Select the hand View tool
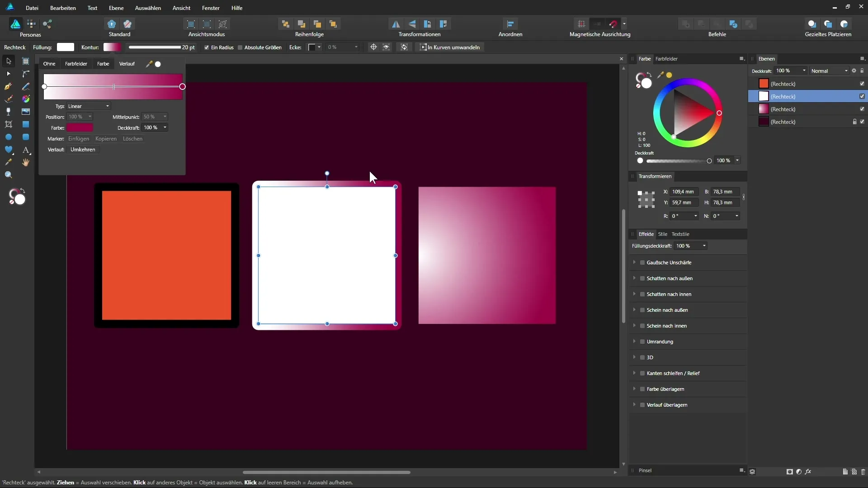868x488 pixels. (x=26, y=162)
